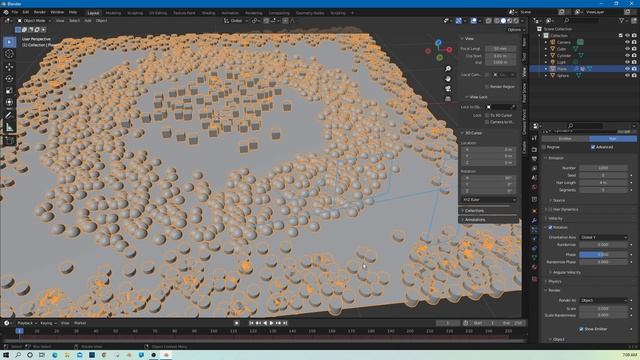Activate the Select Box tool
The width and height of the screenshot is (640, 360).
pos(9,42)
